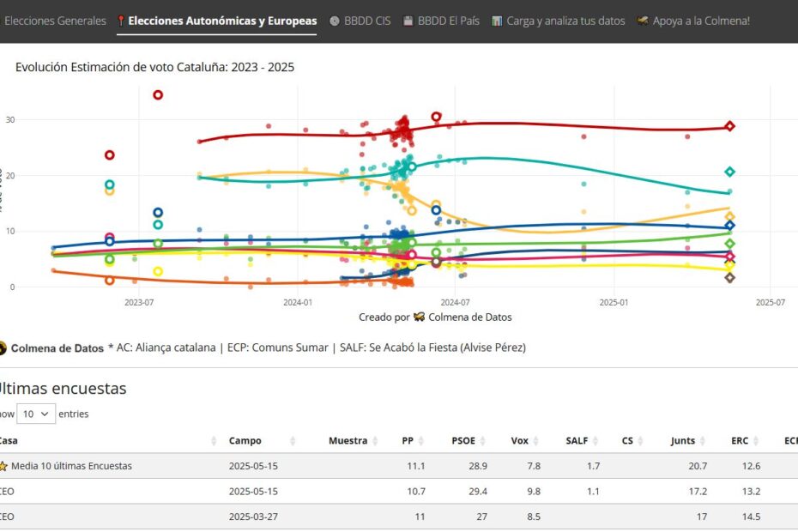The width and height of the screenshot is (798, 532).
Task: Click the bar chart icon beside Carga y analiza
Action: [x=495, y=21]
